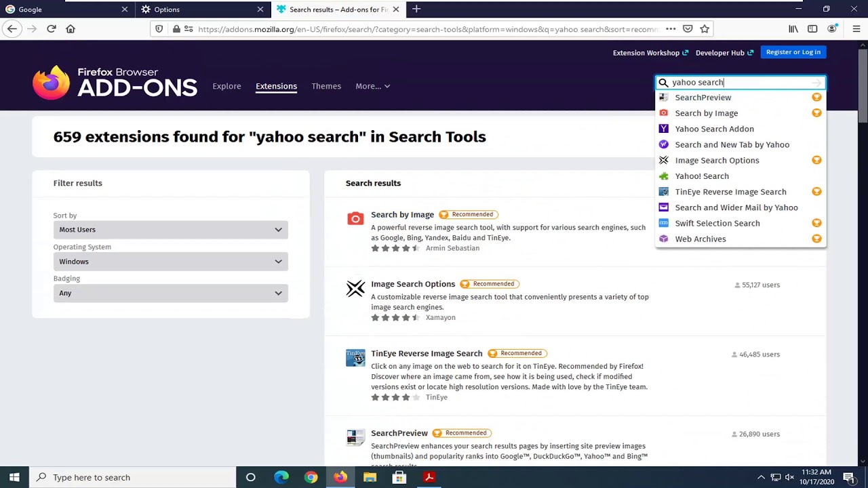
Task: Open the SearchPreview result title
Action: (x=399, y=433)
